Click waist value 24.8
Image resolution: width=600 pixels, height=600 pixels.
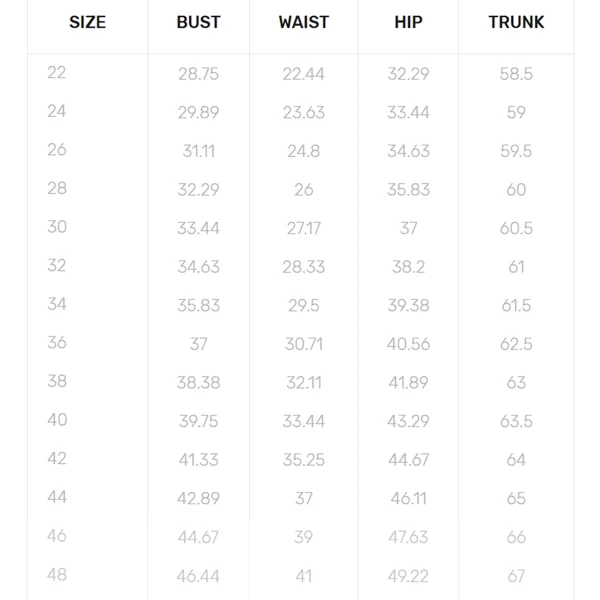tap(303, 151)
